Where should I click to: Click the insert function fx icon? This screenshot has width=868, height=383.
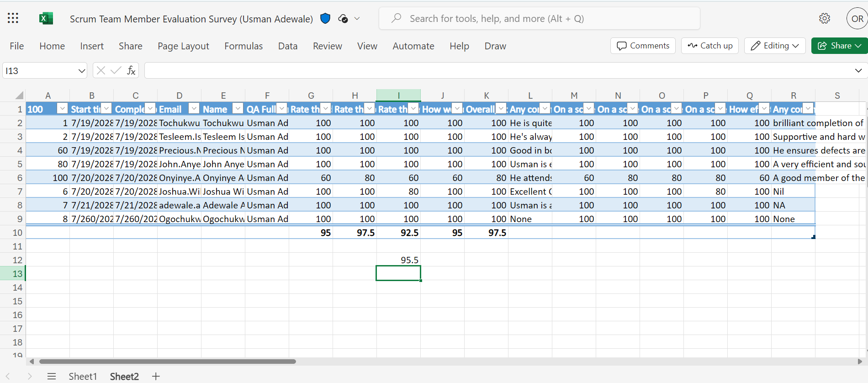click(131, 70)
